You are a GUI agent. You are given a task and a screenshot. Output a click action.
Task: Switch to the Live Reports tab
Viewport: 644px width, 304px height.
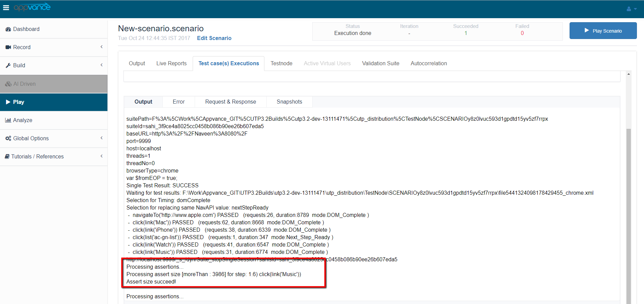tap(171, 64)
